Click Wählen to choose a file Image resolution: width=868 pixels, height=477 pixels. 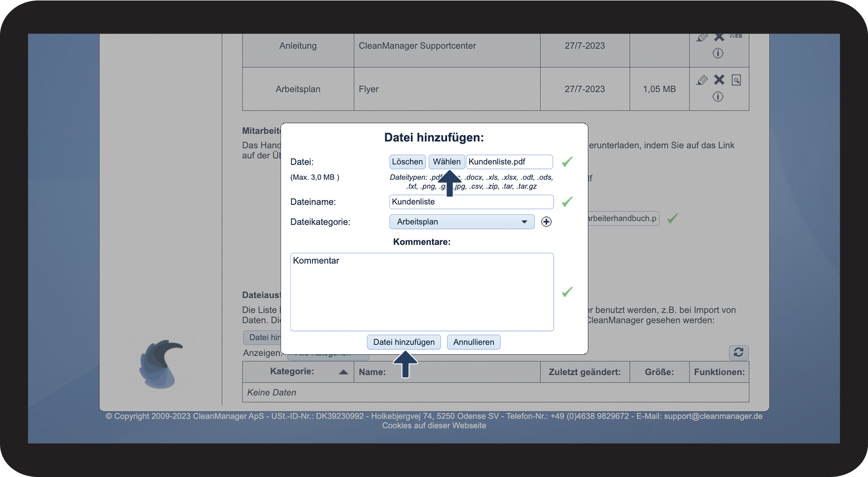point(447,162)
